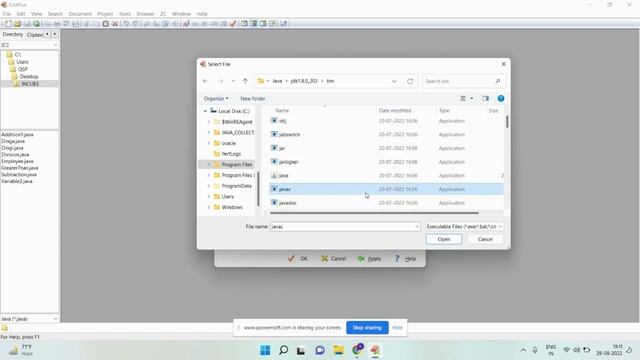Collapse the Local Disk (C:) tree node
Viewport: 640px width, 360px height.
(205, 111)
